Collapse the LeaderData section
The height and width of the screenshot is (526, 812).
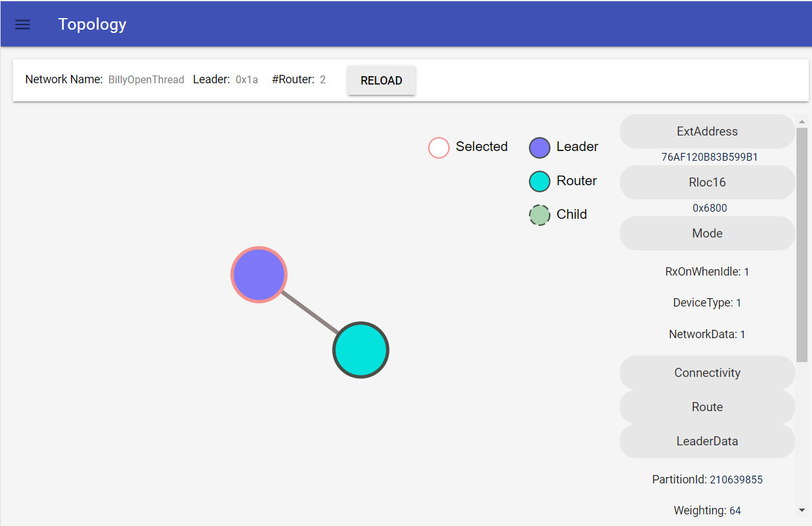(707, 441)
